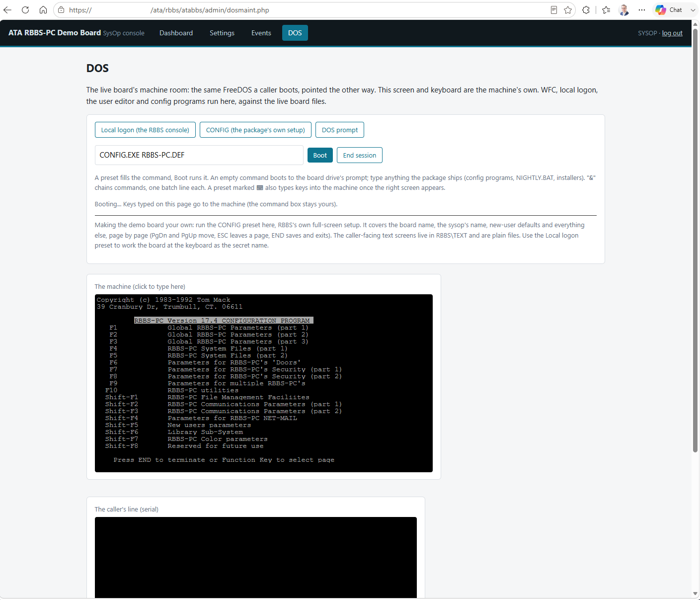Viewport: 700px width, 600px height.
Task: Click the page's vertical scrollbar thumb
Action: 696,241
